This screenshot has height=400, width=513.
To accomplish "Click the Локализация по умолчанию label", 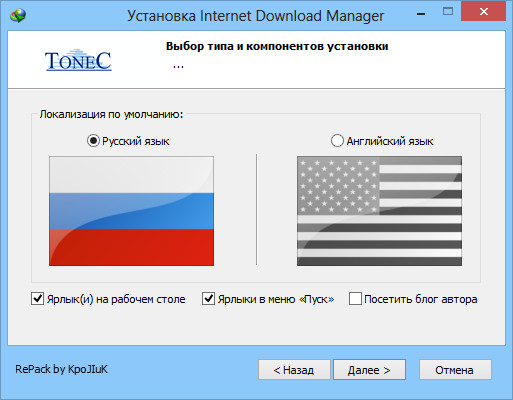I will click(x=111, y=114).
